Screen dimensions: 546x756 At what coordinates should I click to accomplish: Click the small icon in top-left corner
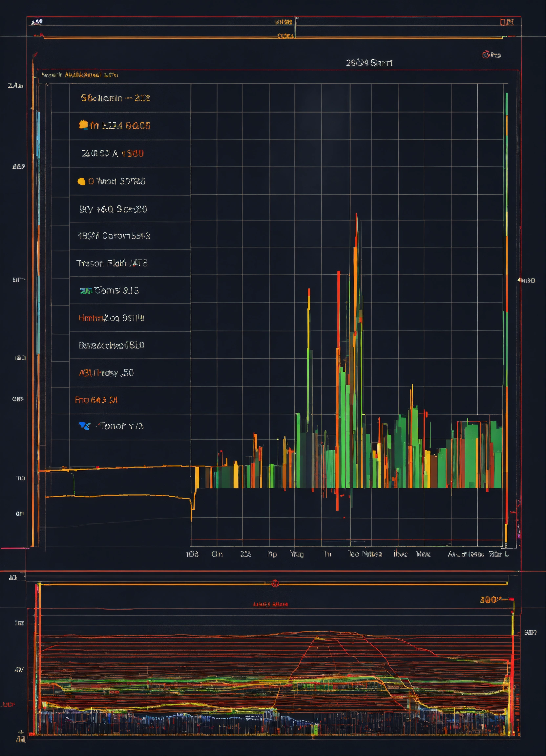[37, 22]
